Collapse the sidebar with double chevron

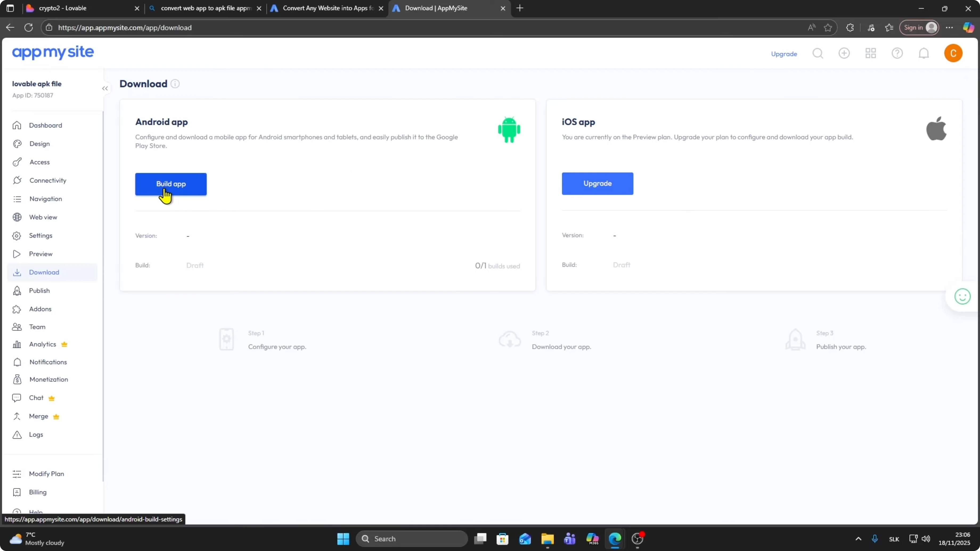pos(105,89)
